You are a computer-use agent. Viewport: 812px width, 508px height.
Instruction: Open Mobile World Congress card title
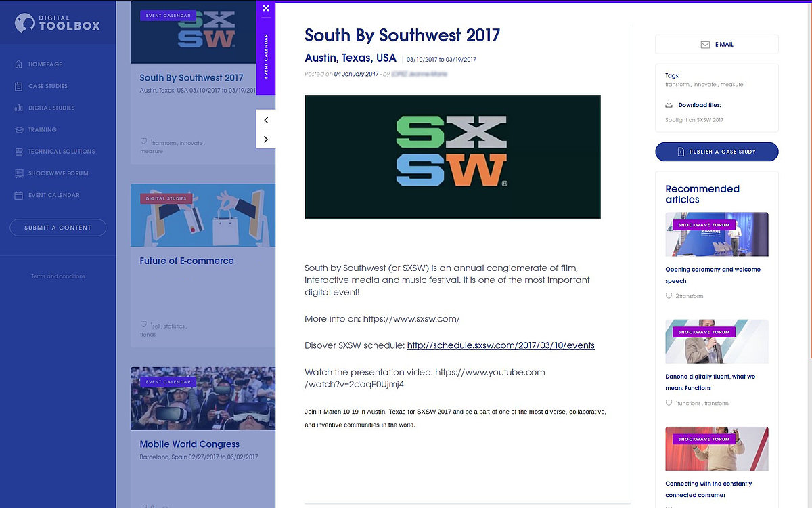(x=189, y=444)
